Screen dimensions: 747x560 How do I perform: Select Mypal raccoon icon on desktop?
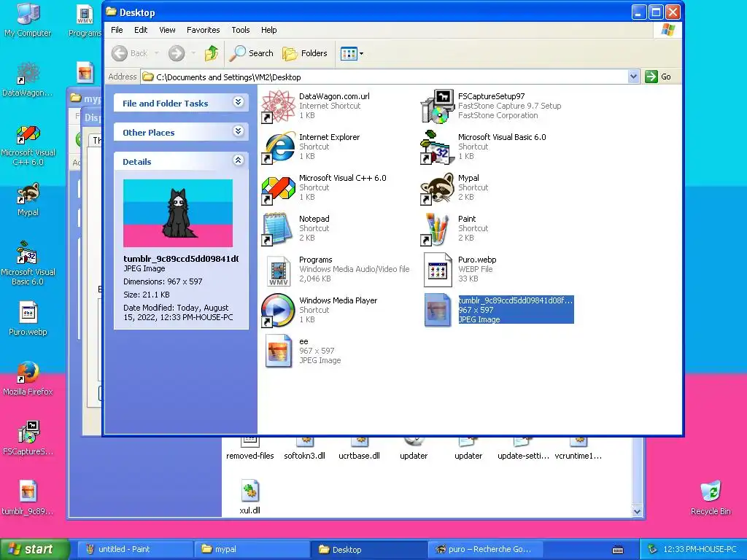(x=28, y=200)
